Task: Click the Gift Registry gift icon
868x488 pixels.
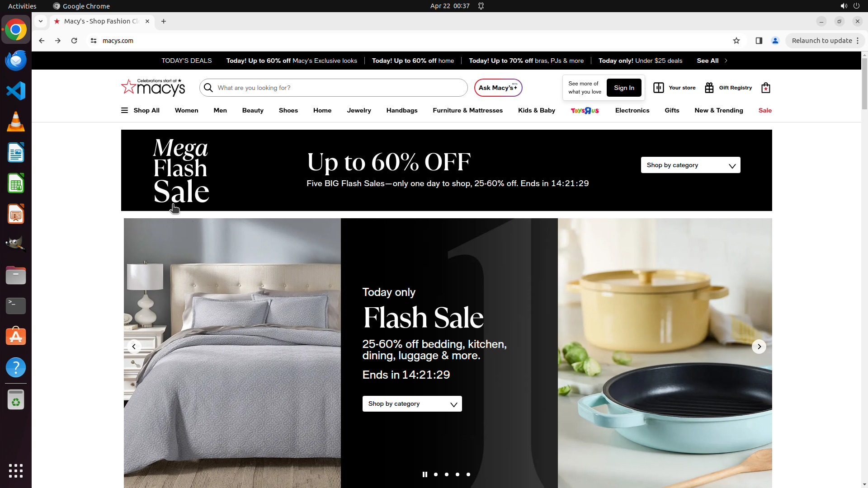Action: tap(709, 88)
